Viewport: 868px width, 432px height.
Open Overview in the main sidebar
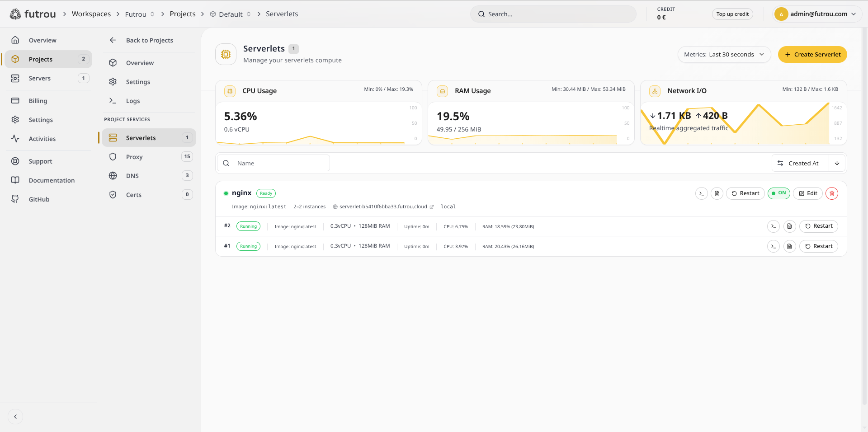click(x=48, y=40)
